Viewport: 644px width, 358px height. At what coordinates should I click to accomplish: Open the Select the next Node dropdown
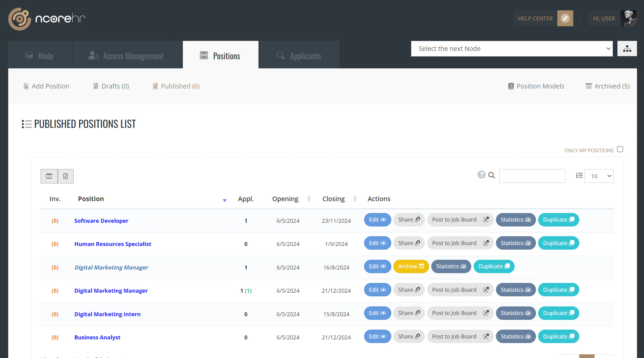(512, 49)
